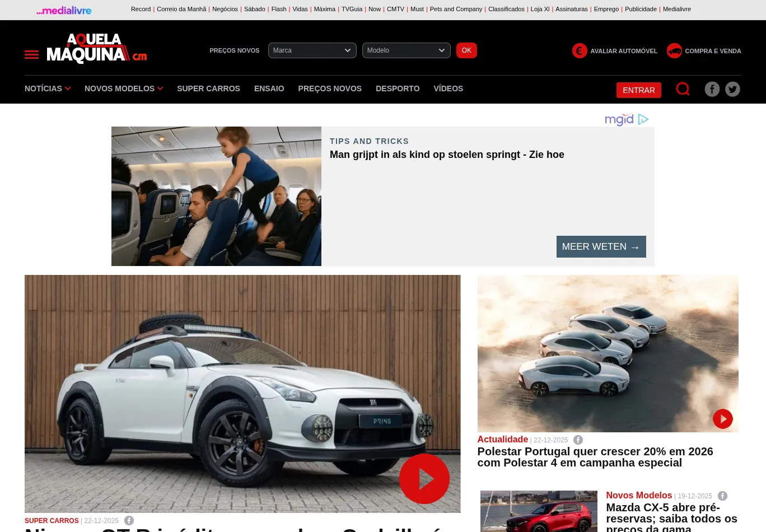Click the euro Avaliar Automóvel icon
This screenshot has width=766, height=532.
click(580, 51)
